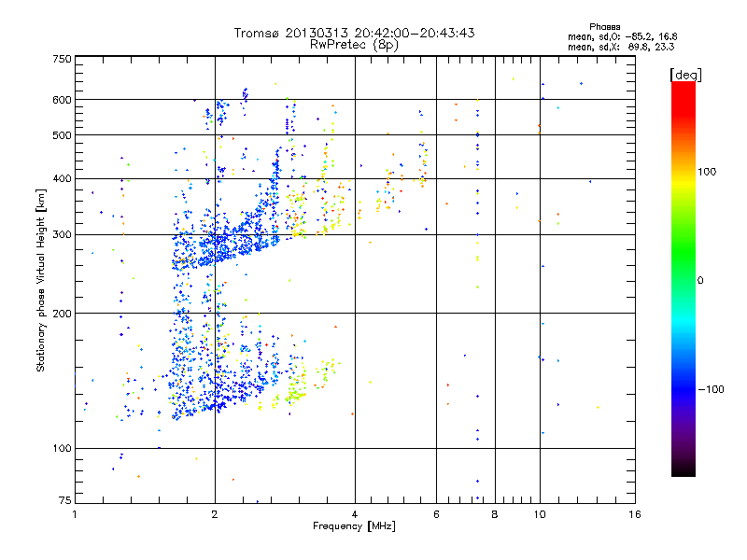747x560 pixels.
Task: Click the frequency axis tick "2"
Action: click(215, 514)
